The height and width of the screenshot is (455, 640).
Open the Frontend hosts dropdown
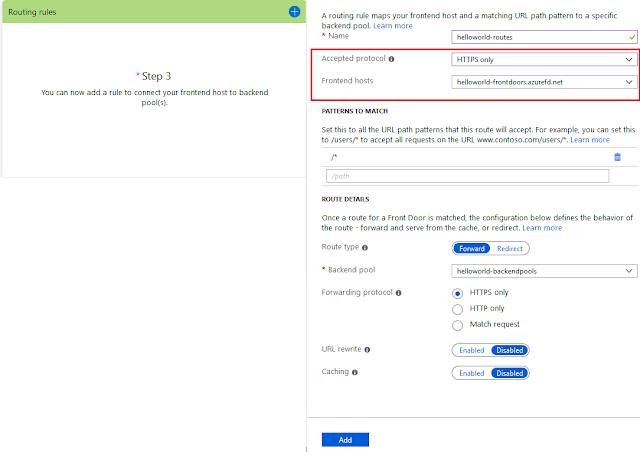pyautogui.click(x=544, y=82)
